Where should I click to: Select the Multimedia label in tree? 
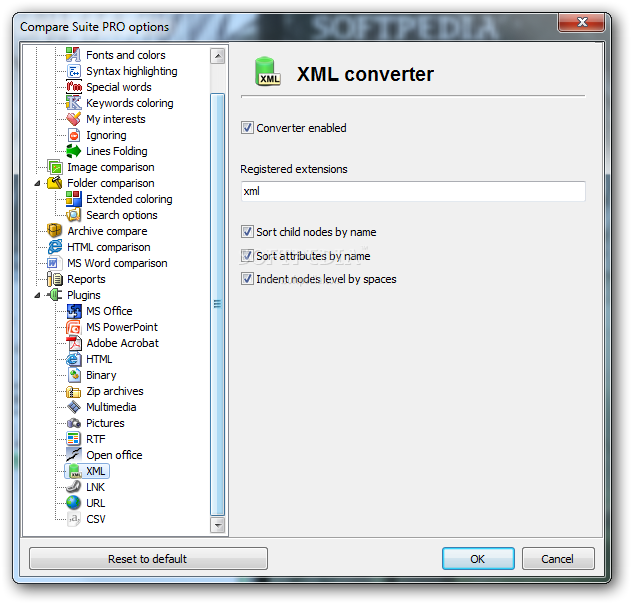111,407
